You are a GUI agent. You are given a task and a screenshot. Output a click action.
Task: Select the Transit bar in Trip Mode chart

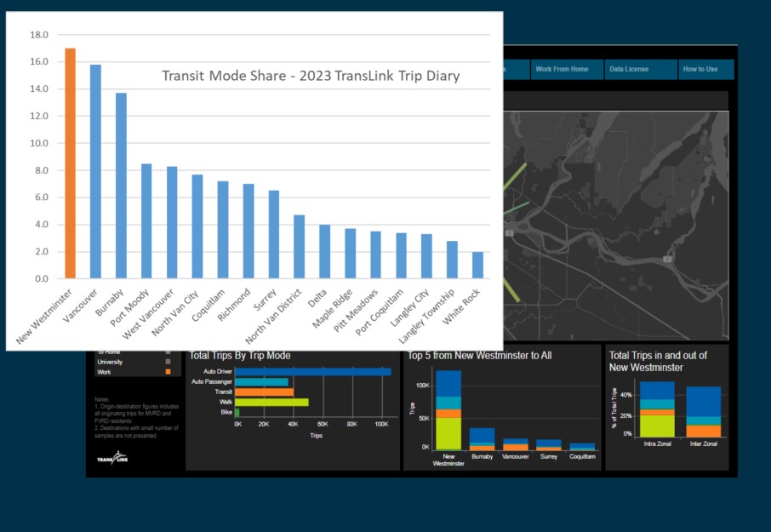(264, 392)
